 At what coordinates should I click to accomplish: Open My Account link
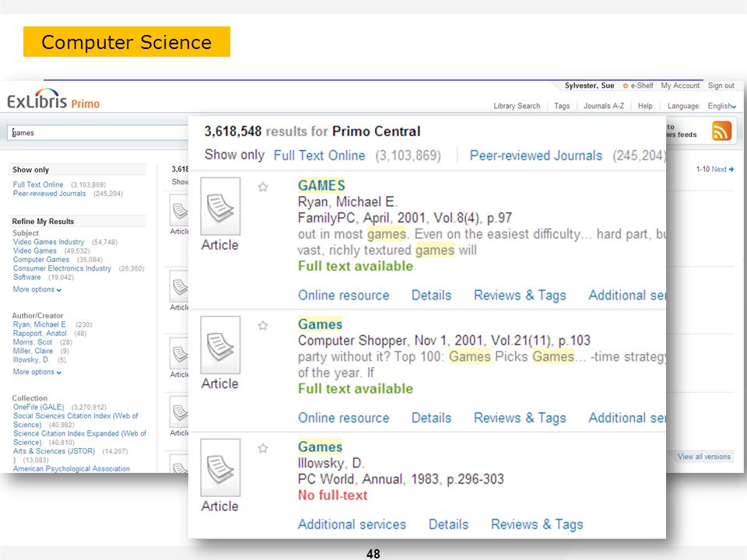680,86
